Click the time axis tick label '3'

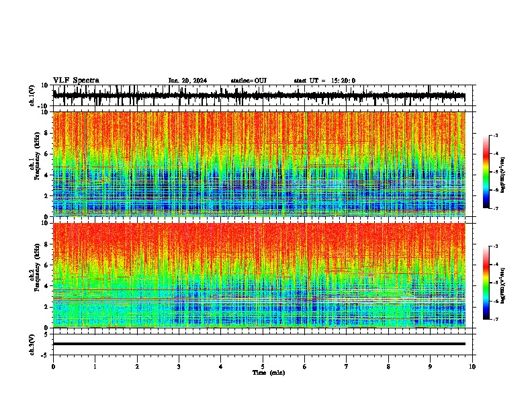click(x=179, y=367)
